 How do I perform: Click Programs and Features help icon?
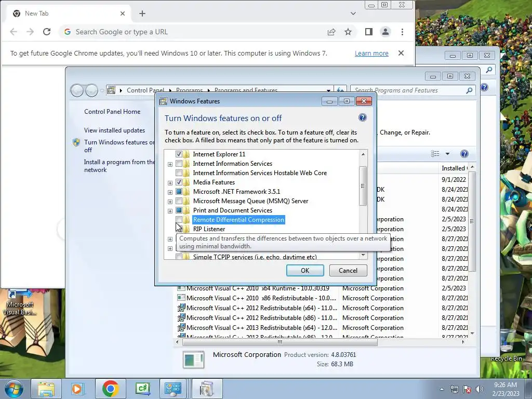click(464, 154)
